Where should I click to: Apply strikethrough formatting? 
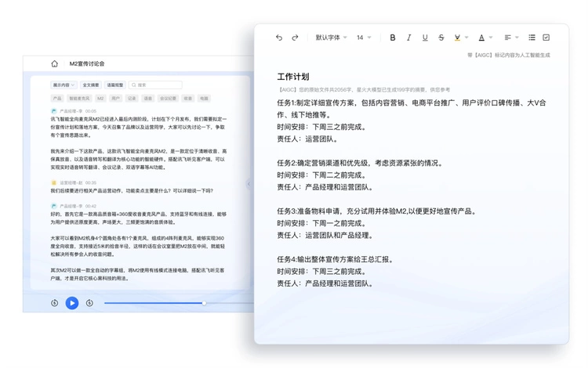click(x=441, y=38)
